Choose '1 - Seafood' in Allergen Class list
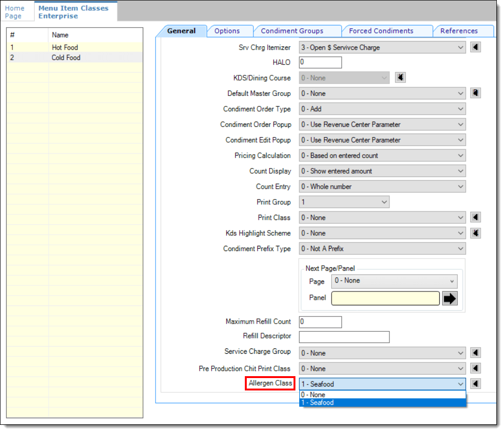 tap(382, 402)
